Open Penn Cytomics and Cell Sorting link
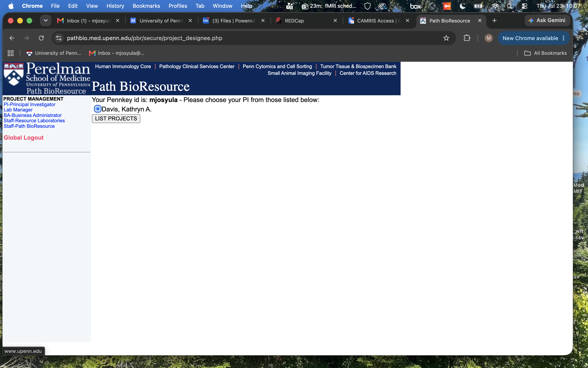Image resolution: width=588 pixels, height=368 pixels. coord(277,66)
